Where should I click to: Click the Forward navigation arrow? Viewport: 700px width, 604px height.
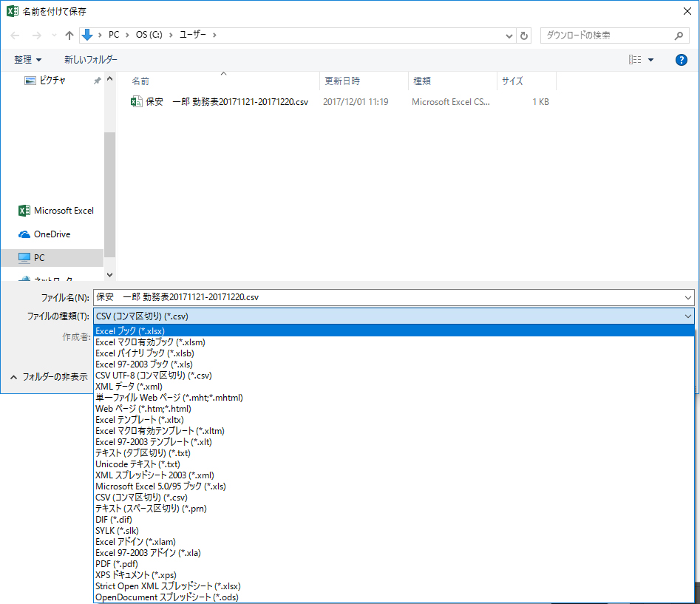(x=37, y=35)
